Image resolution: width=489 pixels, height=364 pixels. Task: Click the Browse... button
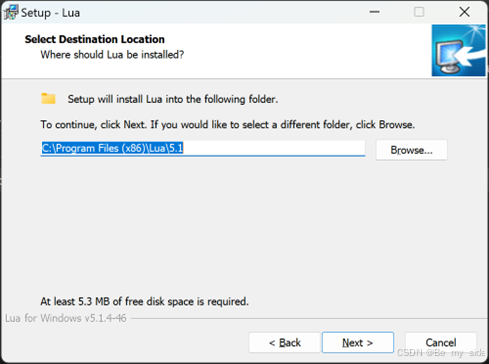(x=411, y=150)
